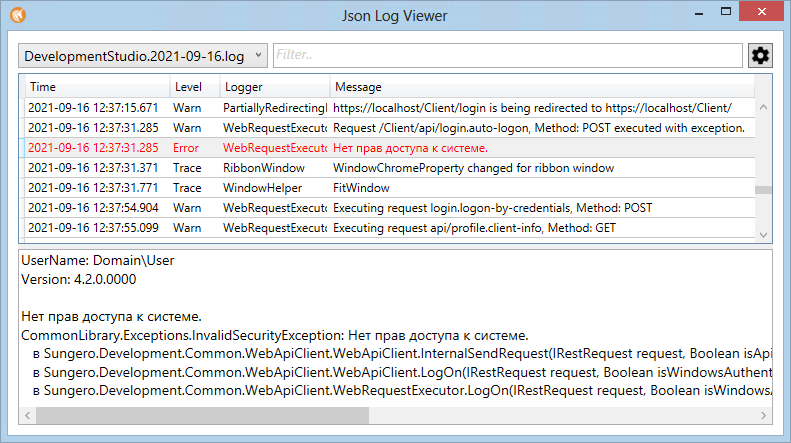Sort by the Time column header

point(95,87)
